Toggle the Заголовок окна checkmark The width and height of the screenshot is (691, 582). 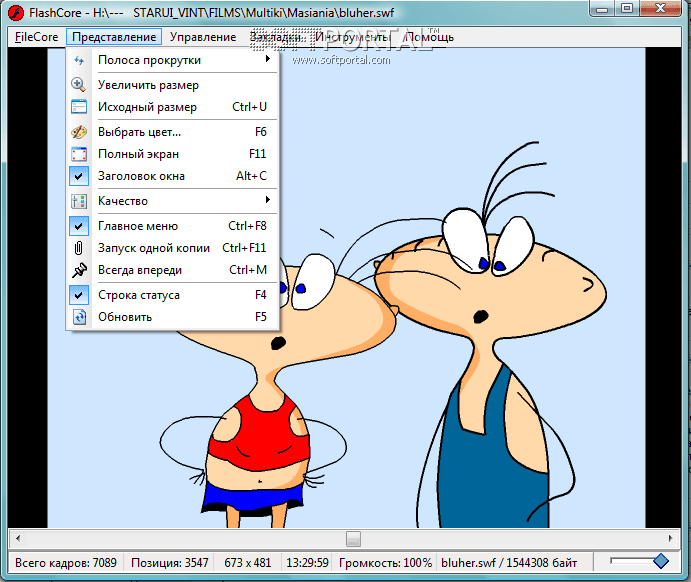pos(78,176)
